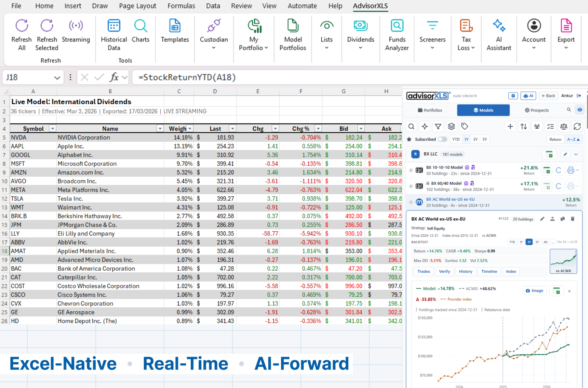The image size is (588, 388).
Task: Open the Formulas ribbon tab
Action: 181,6
